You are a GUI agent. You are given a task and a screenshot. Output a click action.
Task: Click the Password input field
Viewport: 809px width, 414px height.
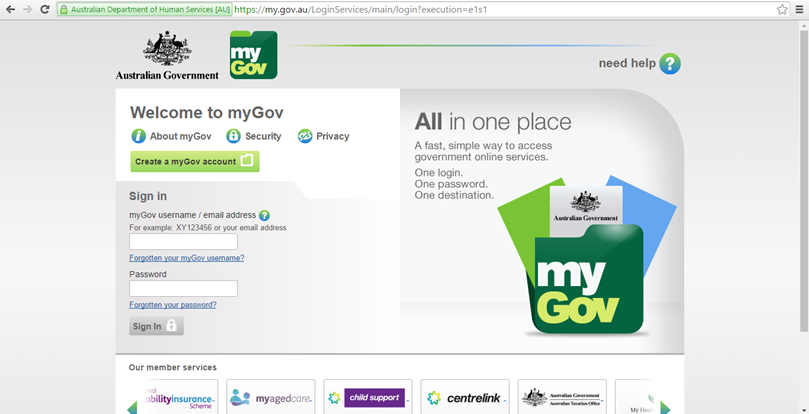[x=183, y=289]
